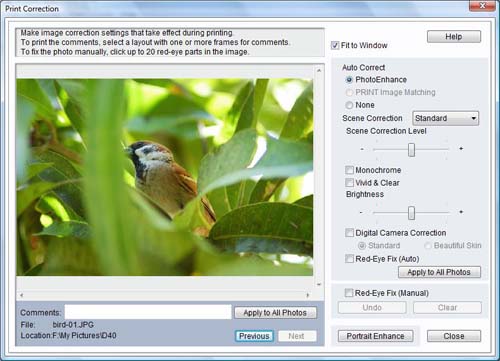
Task: Enable Red-Eye Fix (Manual)
Action: point(349,293)
